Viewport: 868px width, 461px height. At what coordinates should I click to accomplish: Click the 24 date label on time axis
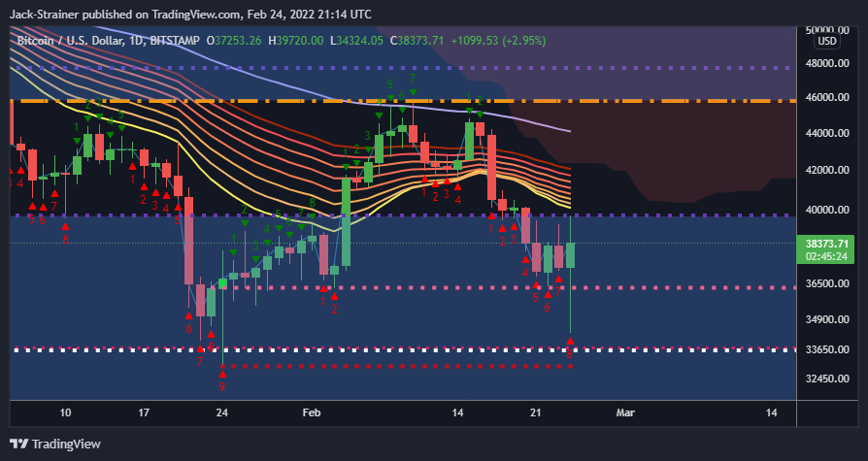coord(222,412)
